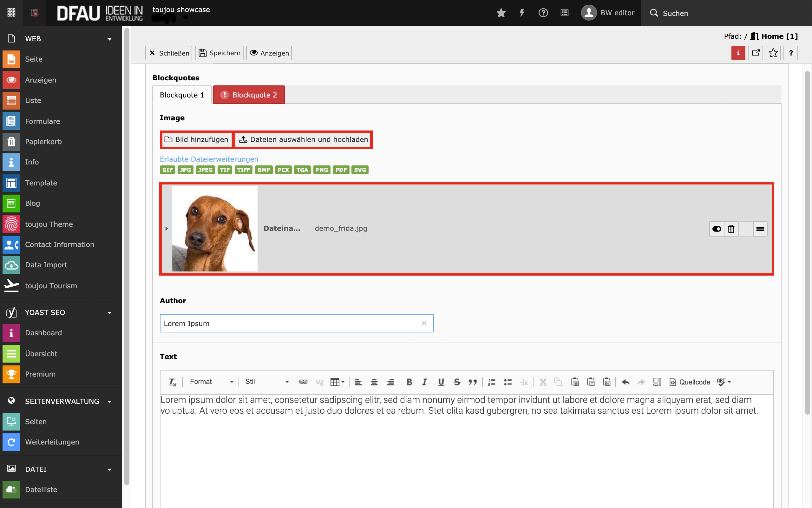The image size is (812, 508).
Task: Open the help question mark in top bar
Action: tap(543, 13)
